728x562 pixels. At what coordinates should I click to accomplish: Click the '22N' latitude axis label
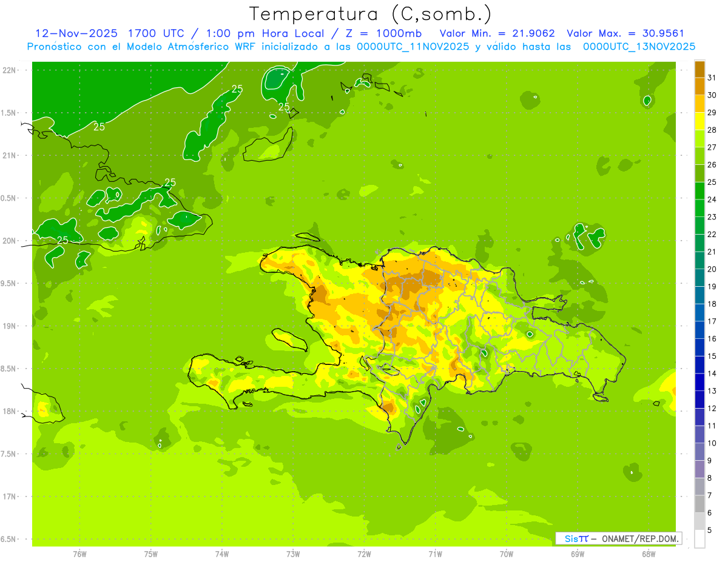pos(10,70)
